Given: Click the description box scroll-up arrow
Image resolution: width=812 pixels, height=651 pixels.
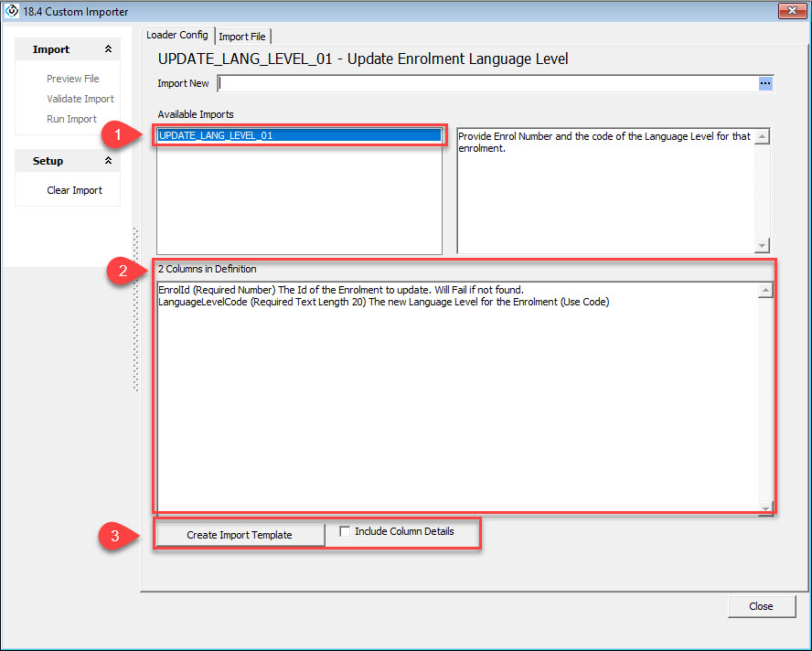Looking at the screenshot, I should 763,136.
